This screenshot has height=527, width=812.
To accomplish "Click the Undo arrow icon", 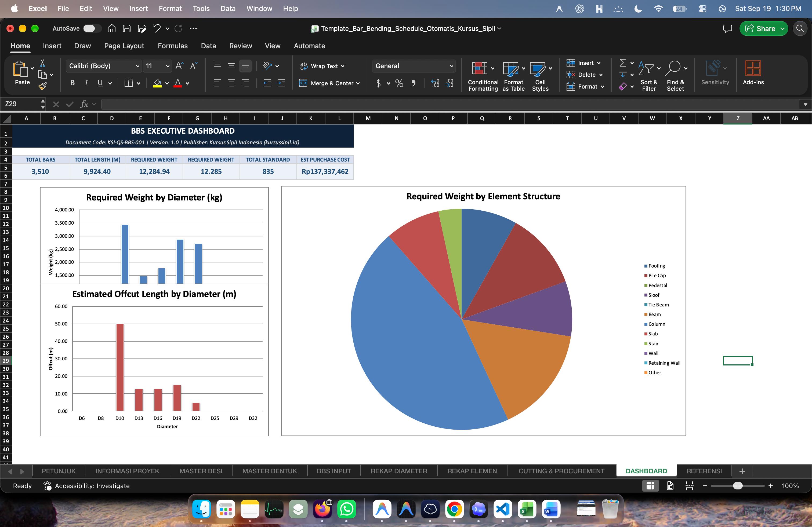I will 157,29.
